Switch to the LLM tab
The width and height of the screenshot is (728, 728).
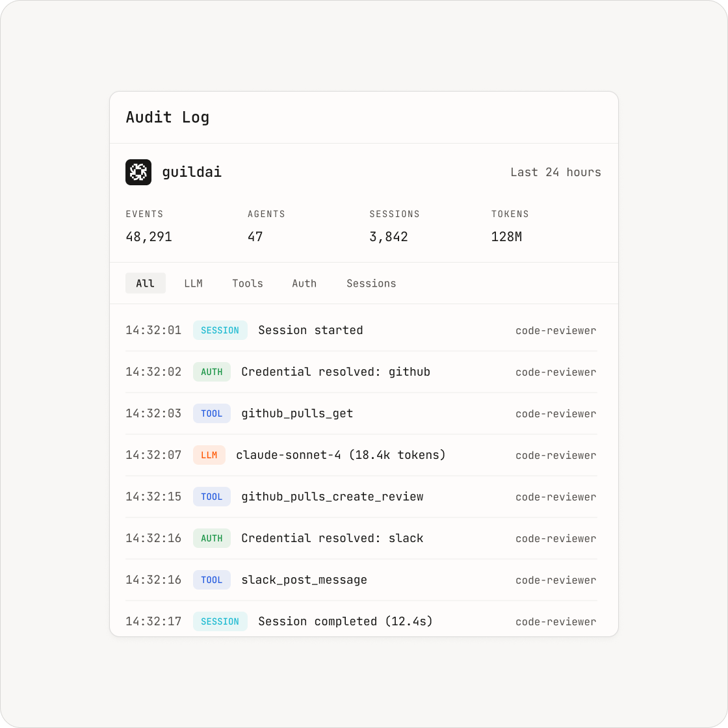193,283
